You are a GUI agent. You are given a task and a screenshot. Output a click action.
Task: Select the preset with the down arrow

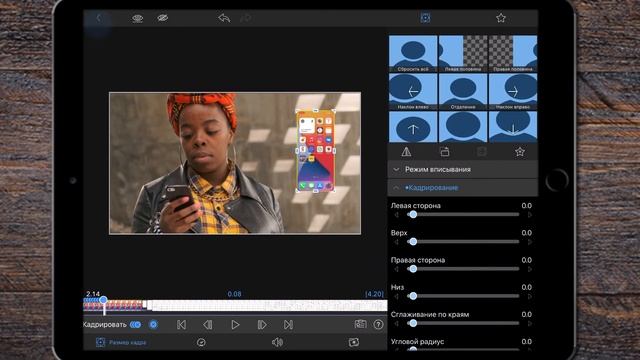pyautogui.click(x=513, y=127)
